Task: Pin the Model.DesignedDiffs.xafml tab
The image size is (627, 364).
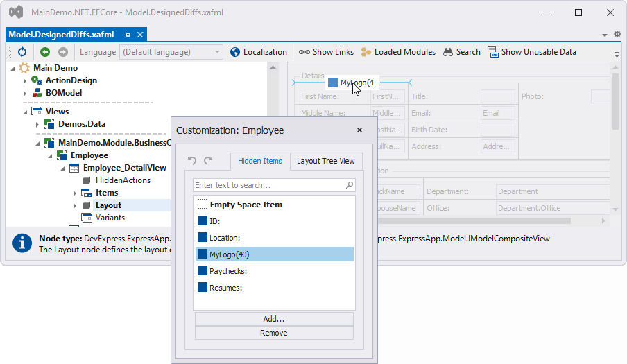Action: [x=128, y=35]
